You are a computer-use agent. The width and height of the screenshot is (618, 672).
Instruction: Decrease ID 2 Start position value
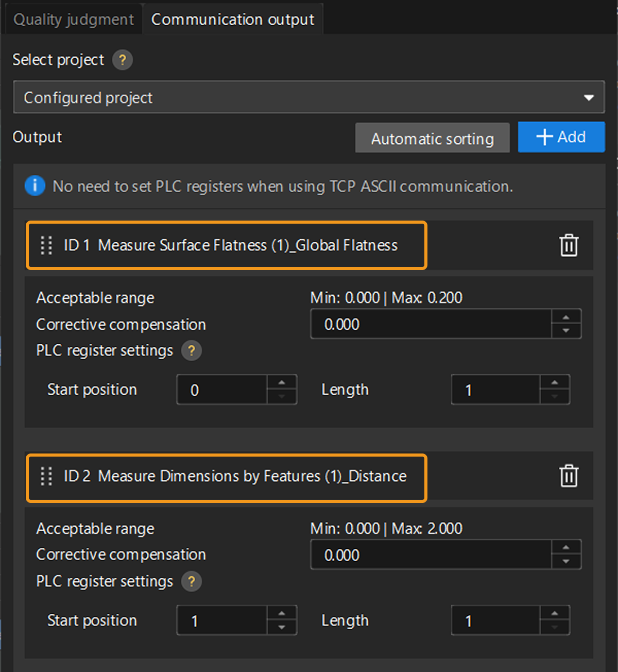(x=282, y=627)
